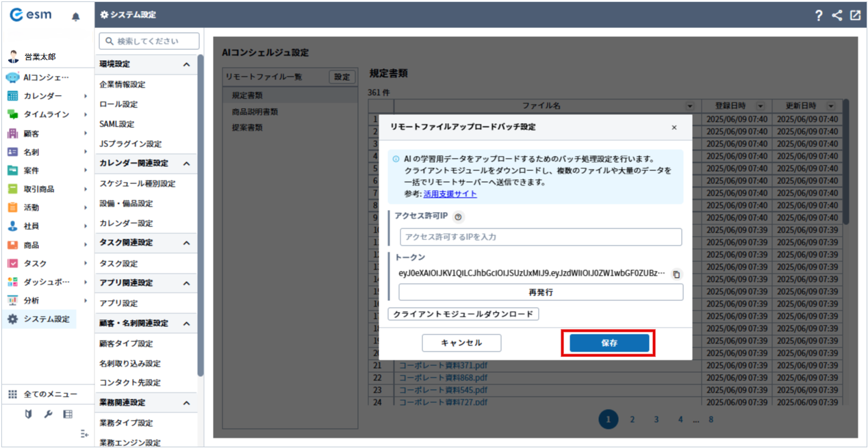Click the notification bell icon
The width and height of the screenshot is (868, 448).
pyautogui.click(x=76, y=17)
